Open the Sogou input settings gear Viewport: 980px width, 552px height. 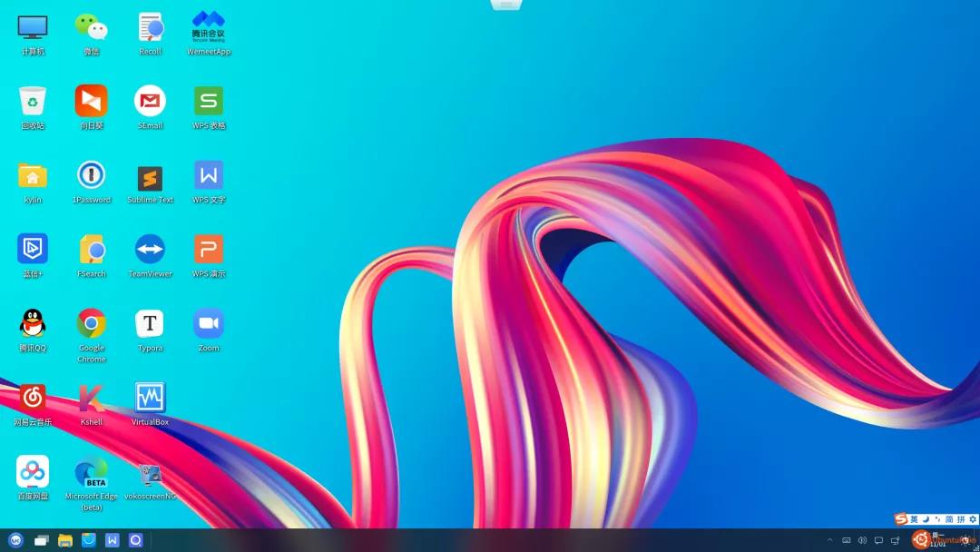973,519
